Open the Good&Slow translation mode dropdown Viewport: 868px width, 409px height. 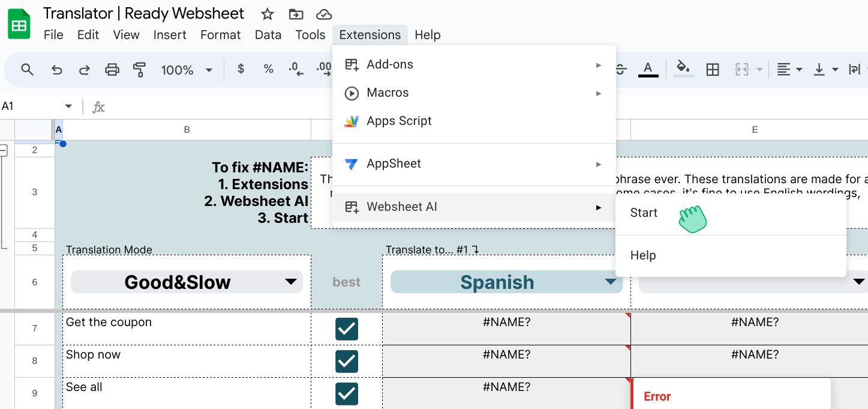coord(187,282)
